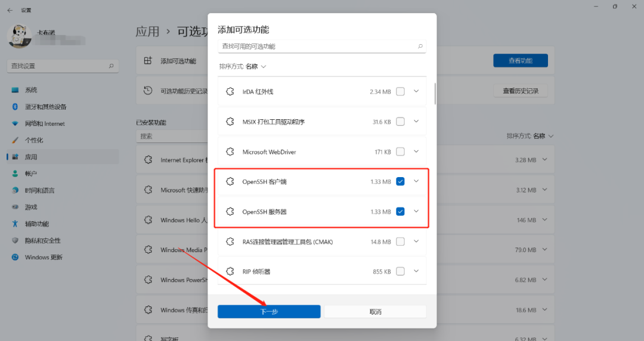Click the MSIX 打包工具驱动程序 feature icon
644x341 pixels.
point(230,122)
